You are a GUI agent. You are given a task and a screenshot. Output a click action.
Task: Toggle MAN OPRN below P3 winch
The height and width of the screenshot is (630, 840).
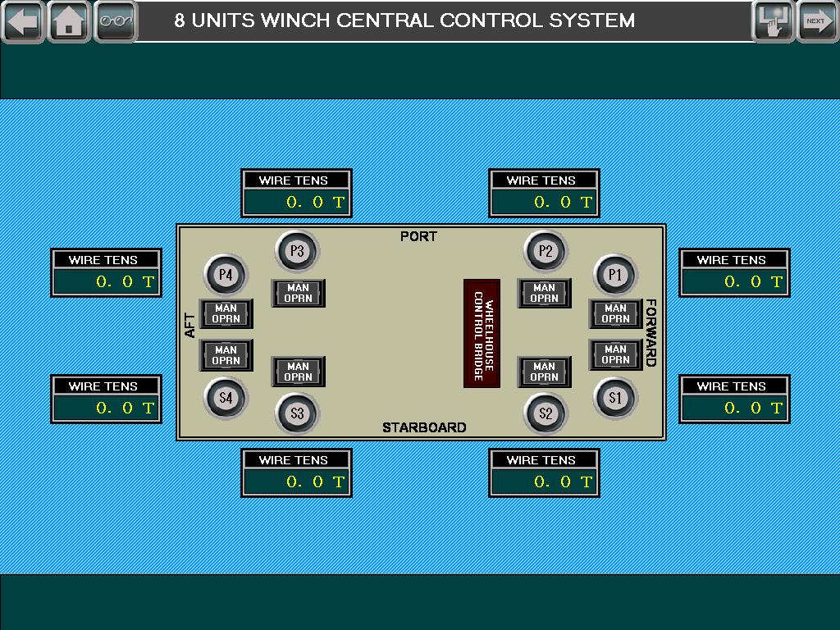click(299, 293)
